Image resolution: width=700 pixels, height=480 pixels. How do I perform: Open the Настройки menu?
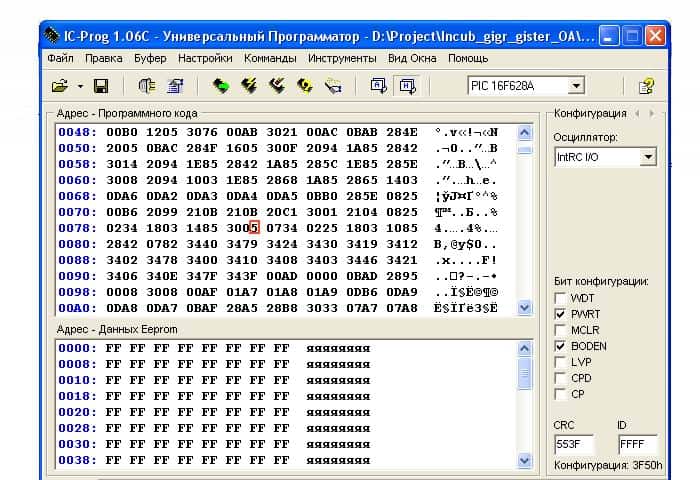[x=205, y=58]
